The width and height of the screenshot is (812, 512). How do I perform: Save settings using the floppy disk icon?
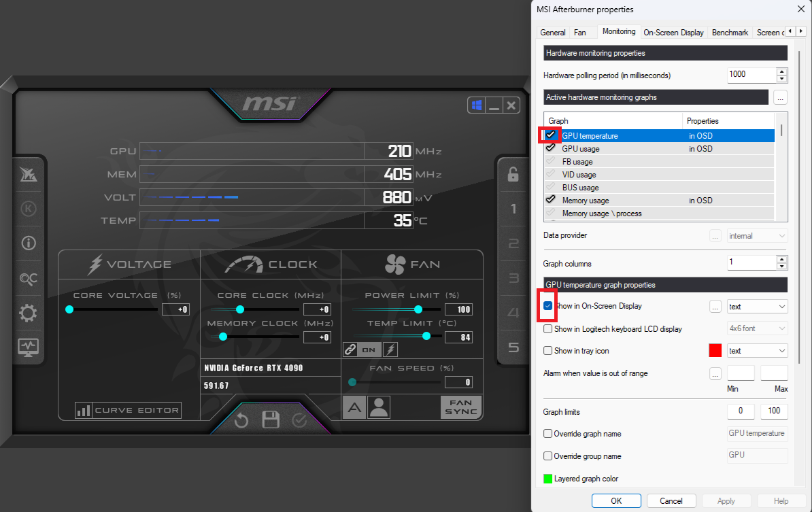click(x=271, y=420)
